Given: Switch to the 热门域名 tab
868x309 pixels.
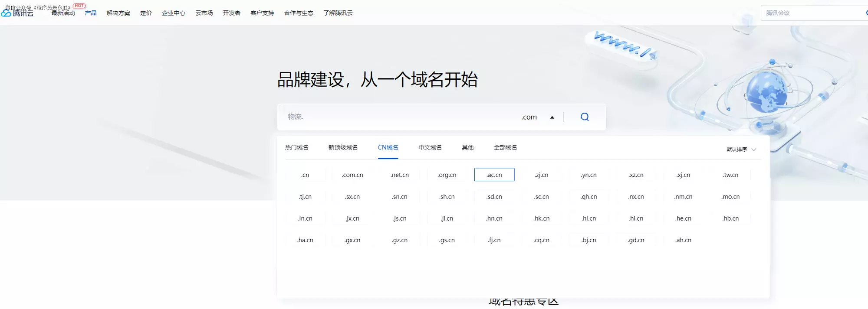Looking at the screenshot, I should pos(296,148).
